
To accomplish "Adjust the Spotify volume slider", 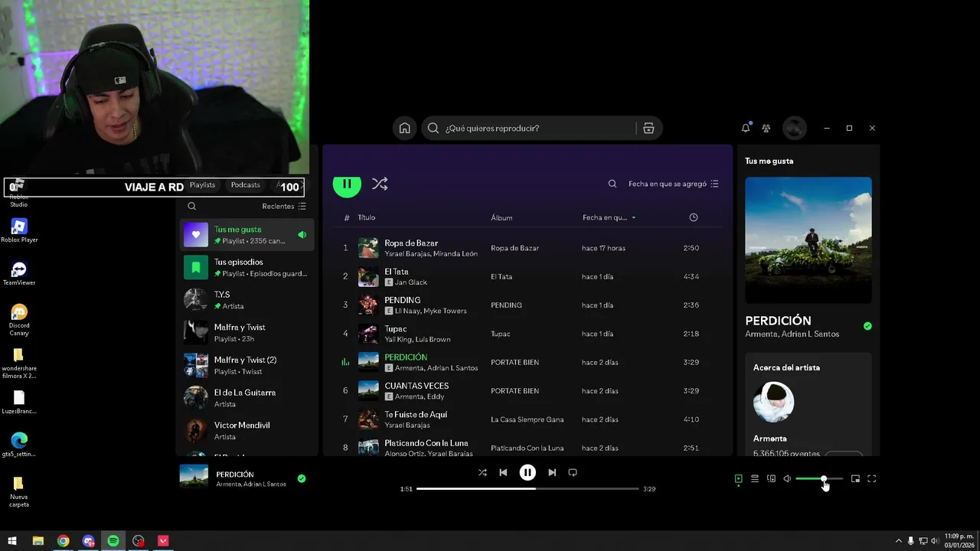I will [x=819, y=478].
